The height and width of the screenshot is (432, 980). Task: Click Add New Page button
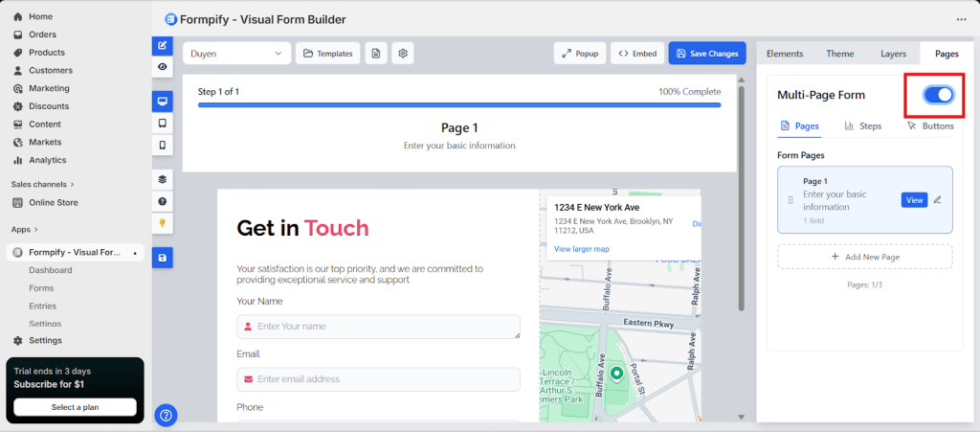click(x=864, y=257)
